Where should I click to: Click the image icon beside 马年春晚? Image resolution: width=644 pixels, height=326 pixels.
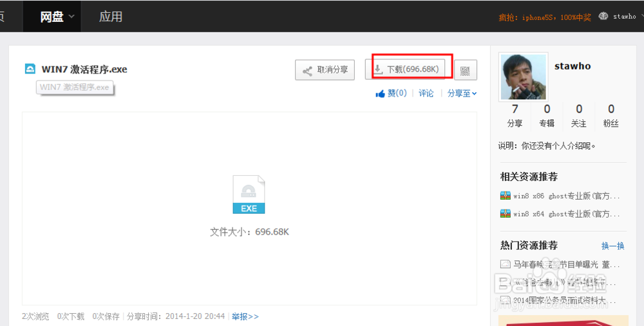(505, 264)
